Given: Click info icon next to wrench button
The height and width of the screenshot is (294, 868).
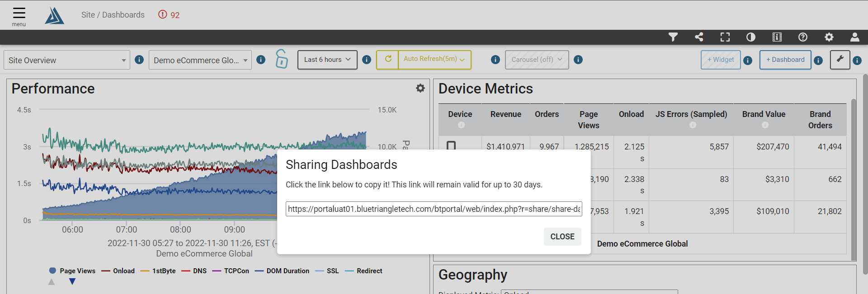Looking at the screenshot, I should [x=857, y=61].
